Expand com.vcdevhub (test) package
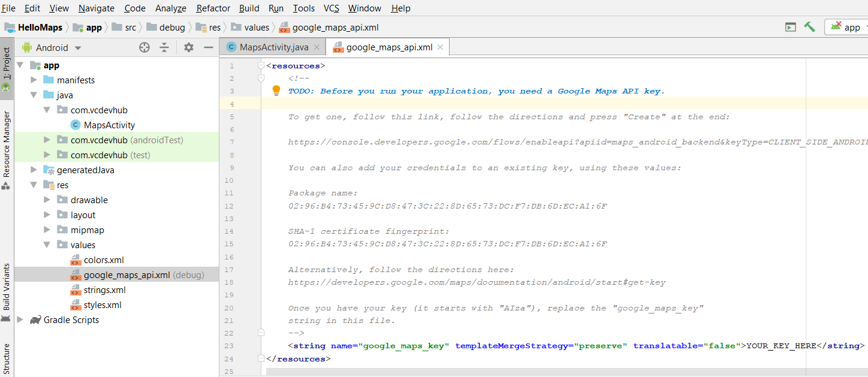Screen dimensions: 868x377 coord(47,155)
